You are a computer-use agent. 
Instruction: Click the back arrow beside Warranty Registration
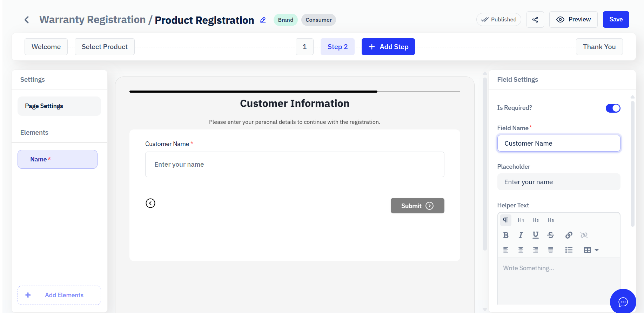27,20
